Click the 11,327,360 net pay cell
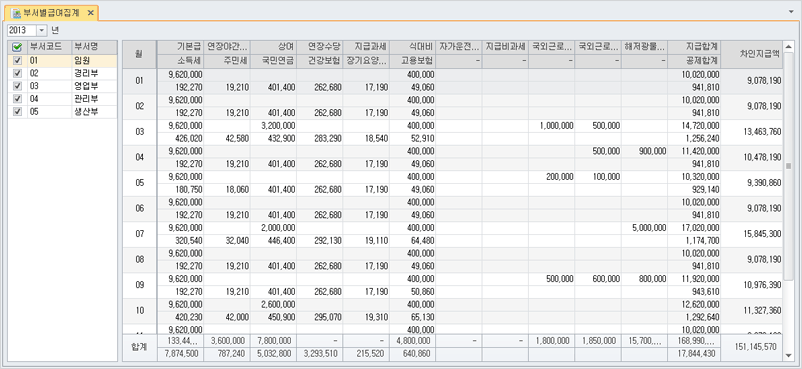802x369 pixels. click(752, 311)
